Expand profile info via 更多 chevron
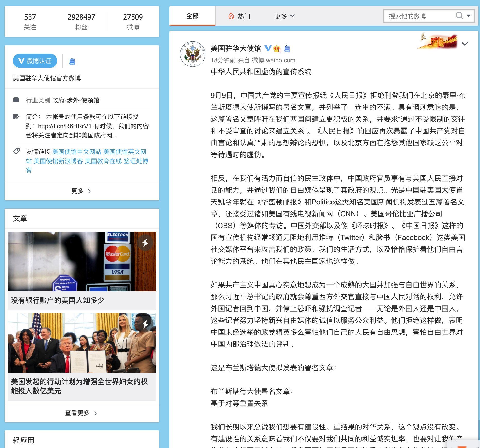 [81, 191]
